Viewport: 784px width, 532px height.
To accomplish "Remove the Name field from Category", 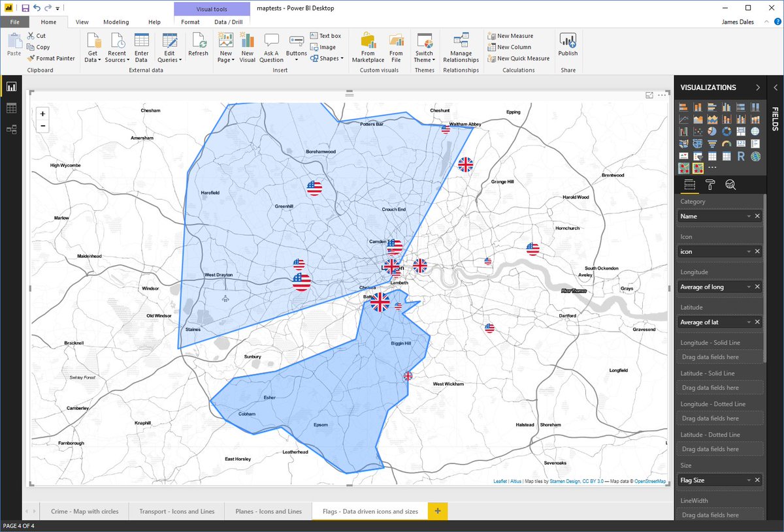I will [x=757, y=216].
